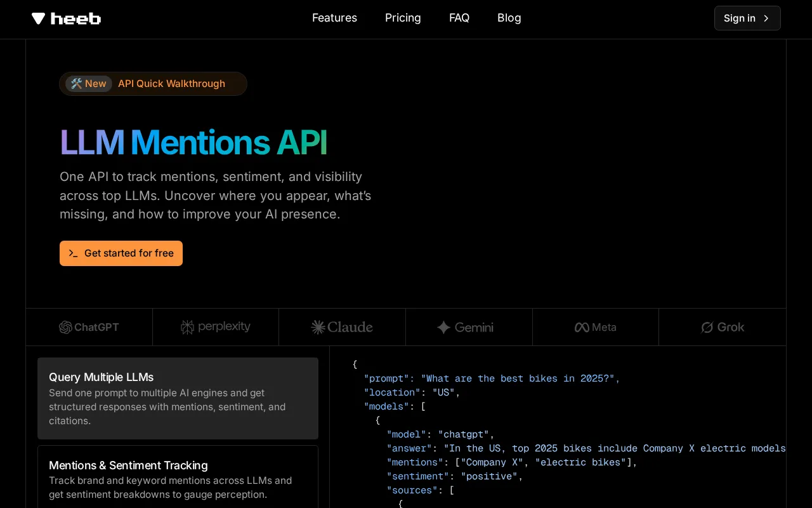Click the "model": "chatgpt" JSON line
This screenshot has height=508, width=812.
click(x=440, y=434)
